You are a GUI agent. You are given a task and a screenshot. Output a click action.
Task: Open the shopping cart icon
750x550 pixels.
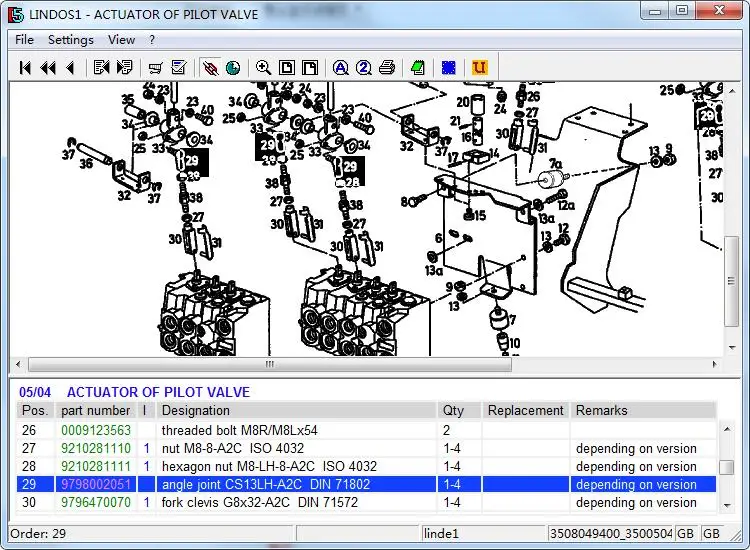point(155,68)
